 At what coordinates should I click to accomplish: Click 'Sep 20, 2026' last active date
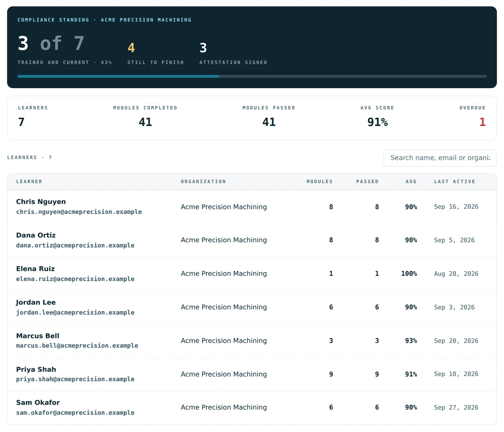(x=456, y=341)
